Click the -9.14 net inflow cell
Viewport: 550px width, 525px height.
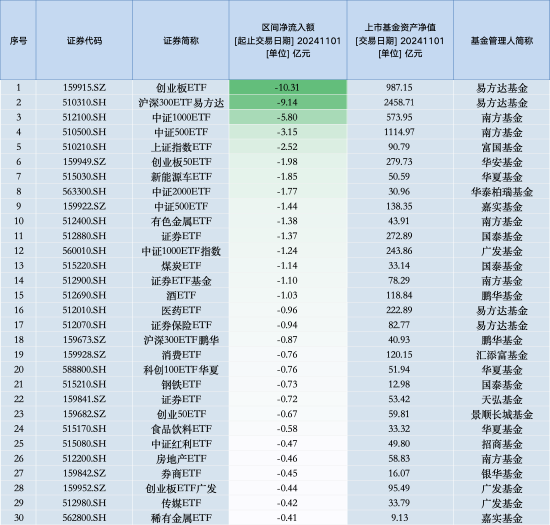click(288, 102)
